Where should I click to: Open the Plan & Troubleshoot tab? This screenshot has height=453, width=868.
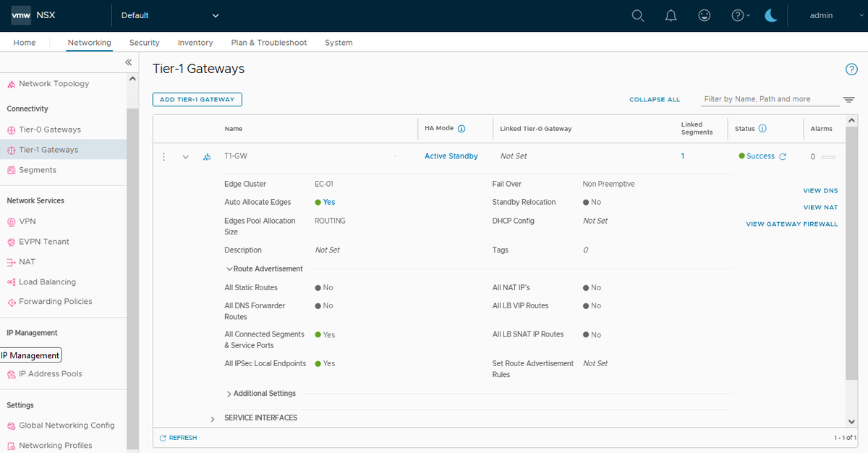point(269,43)
